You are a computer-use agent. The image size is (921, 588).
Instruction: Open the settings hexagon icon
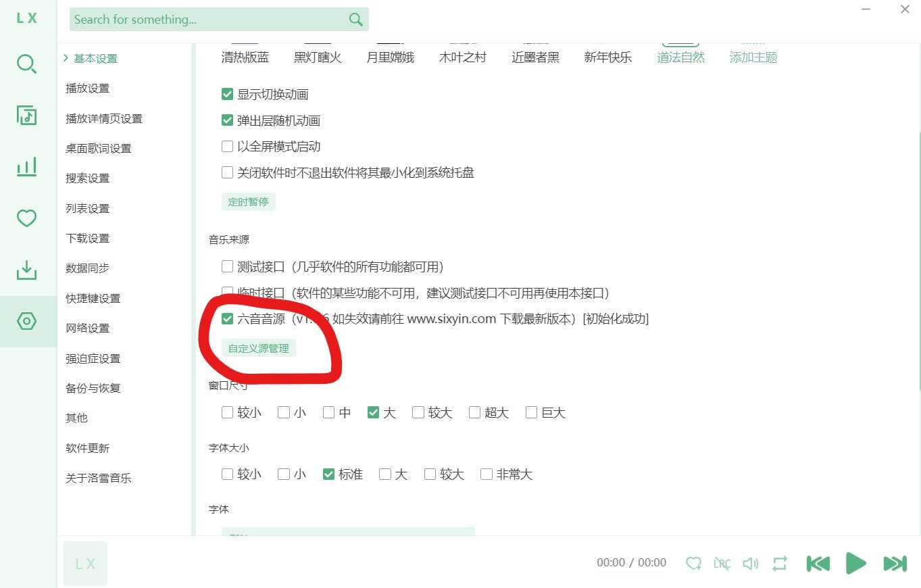[x=26, y=321]
